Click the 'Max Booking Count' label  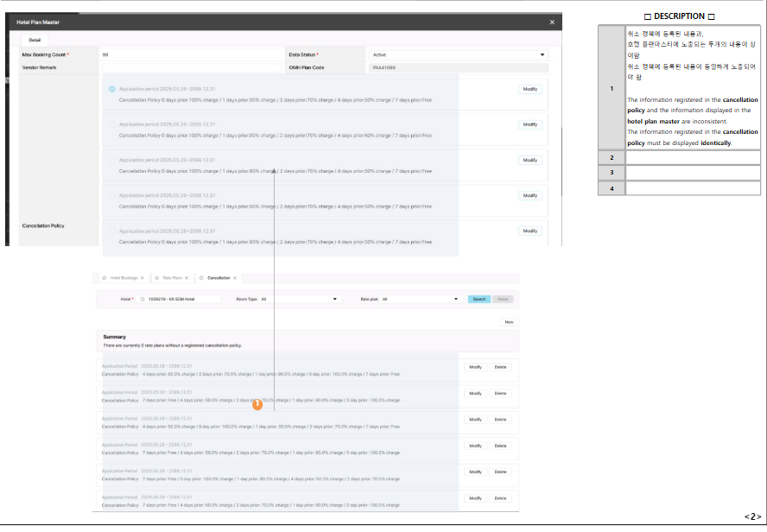[44, 54]
